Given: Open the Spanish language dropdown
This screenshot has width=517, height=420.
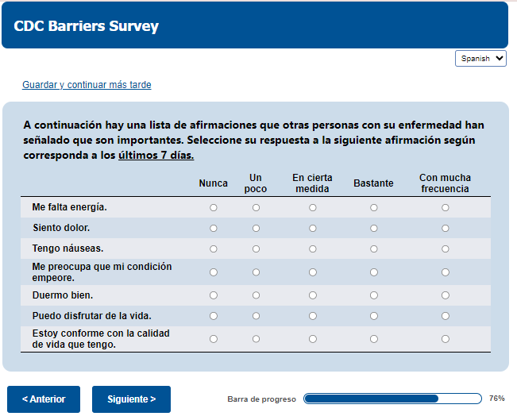Looking at the screenshot, I should click(x=480, y=58).
